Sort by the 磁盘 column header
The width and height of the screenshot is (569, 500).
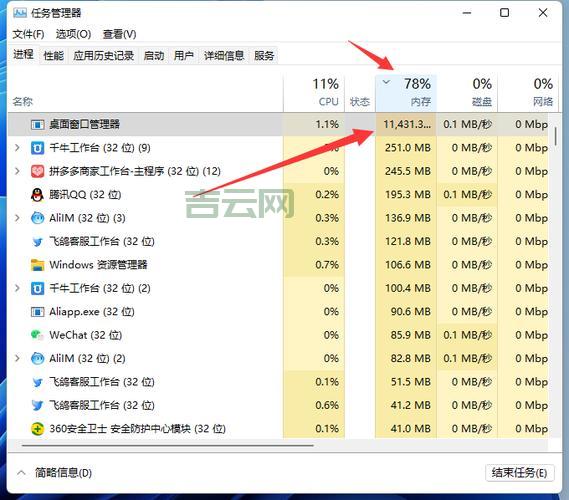(x=467, y=93)
